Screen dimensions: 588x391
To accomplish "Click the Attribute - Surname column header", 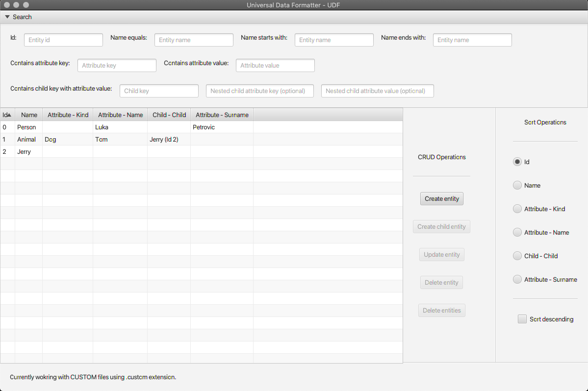I will point(222,115).
